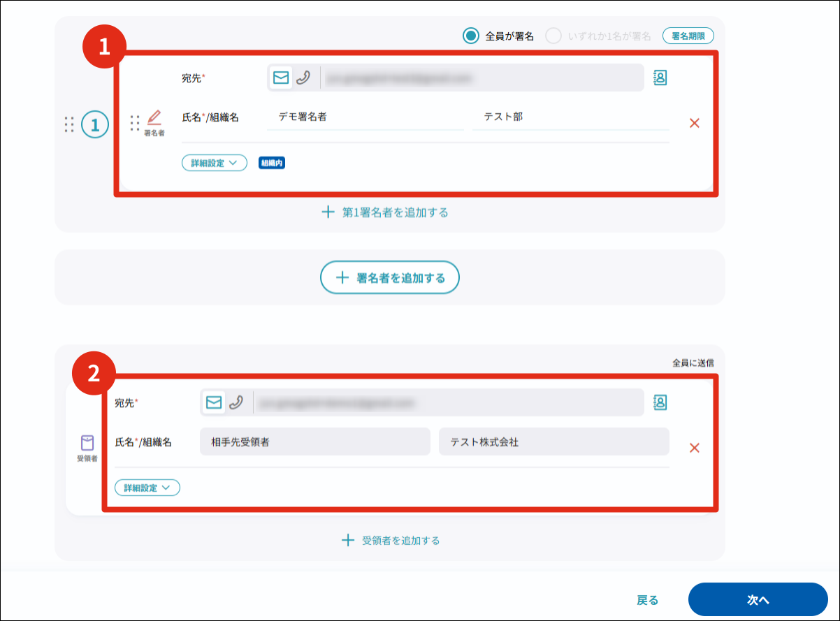Open address book for recipient destination
Screen dimensions: 840x621
point(659,402)
